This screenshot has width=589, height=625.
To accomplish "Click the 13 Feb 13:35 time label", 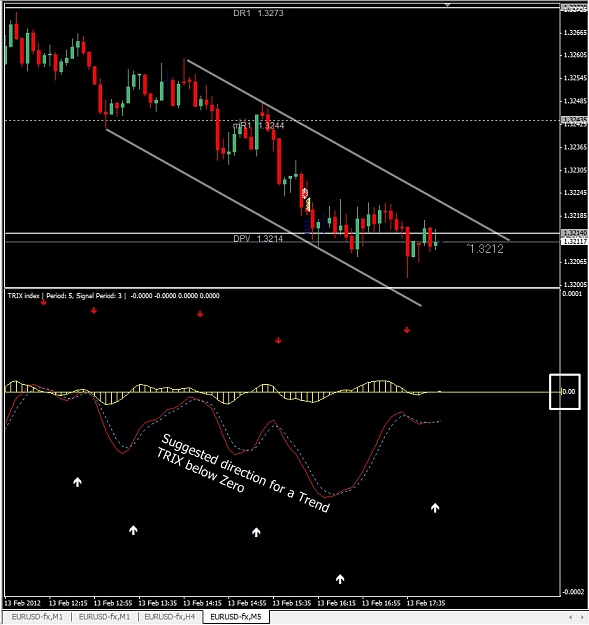I will coord(157,603).
